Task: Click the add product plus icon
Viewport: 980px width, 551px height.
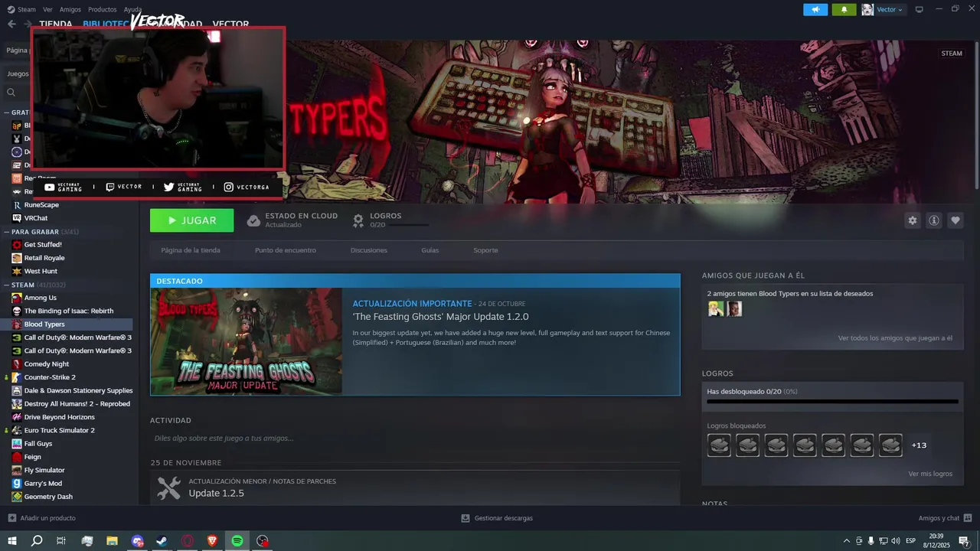Action: pyautogui.click(x=11, y=518)
